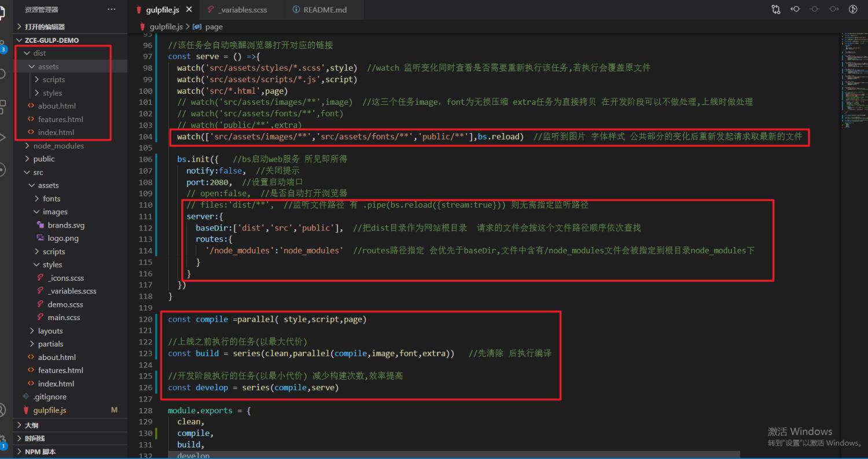Place cursor on 'const compile =parallel' line
This screenshot has height=459, width=868.
tap(267, 319)
